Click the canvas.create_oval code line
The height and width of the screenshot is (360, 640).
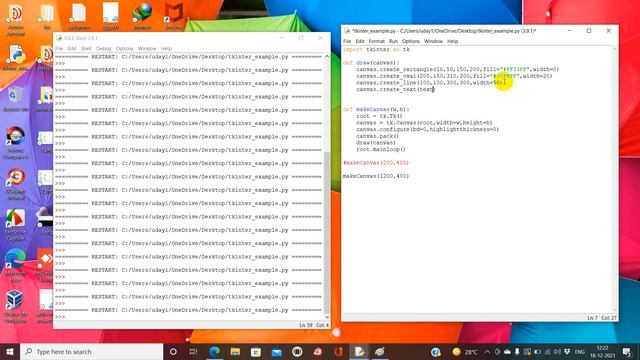pyautogui.click(x=454, y=76)
